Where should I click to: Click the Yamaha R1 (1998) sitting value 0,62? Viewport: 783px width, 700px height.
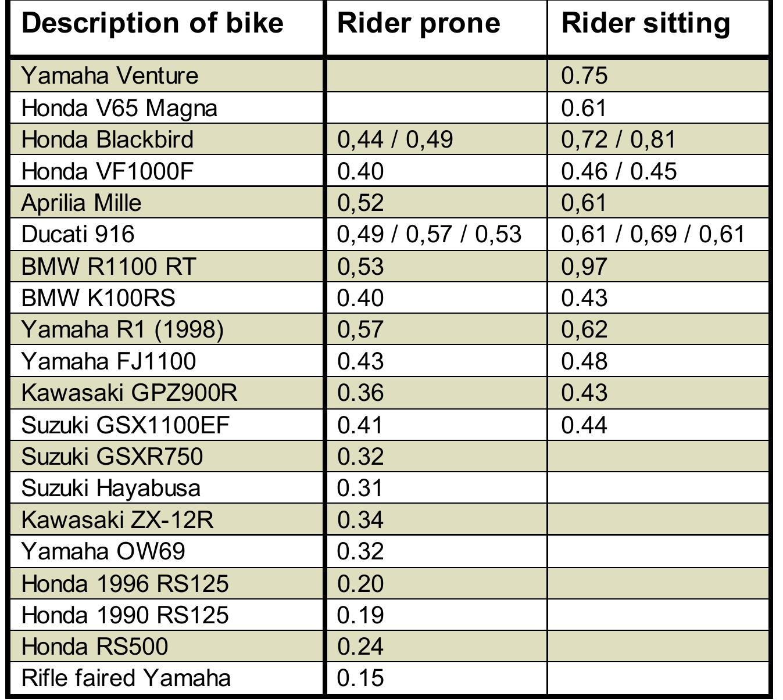point(584,329)
